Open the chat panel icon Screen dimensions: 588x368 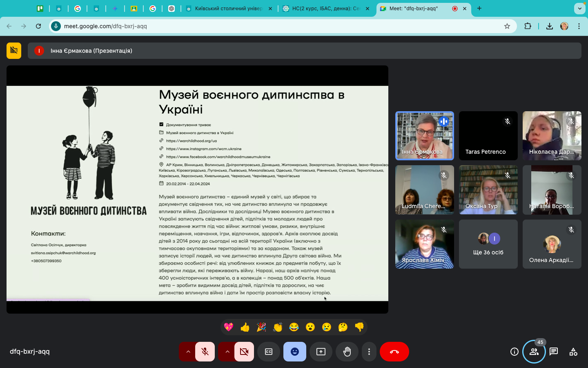[x=554, y=352]
